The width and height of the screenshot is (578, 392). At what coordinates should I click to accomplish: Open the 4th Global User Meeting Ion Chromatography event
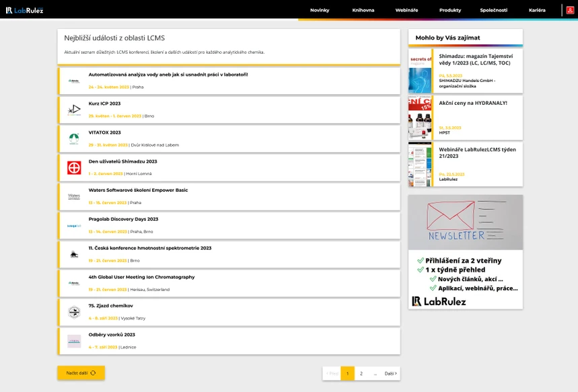(141, 277)
